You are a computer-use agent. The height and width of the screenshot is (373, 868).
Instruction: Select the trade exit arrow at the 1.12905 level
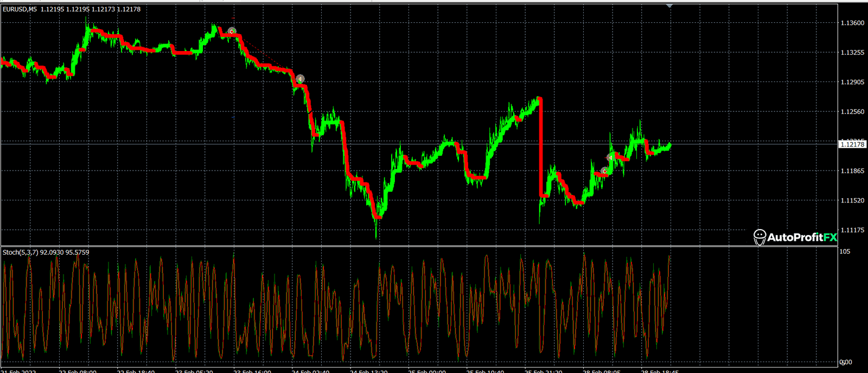click(300, 79)
